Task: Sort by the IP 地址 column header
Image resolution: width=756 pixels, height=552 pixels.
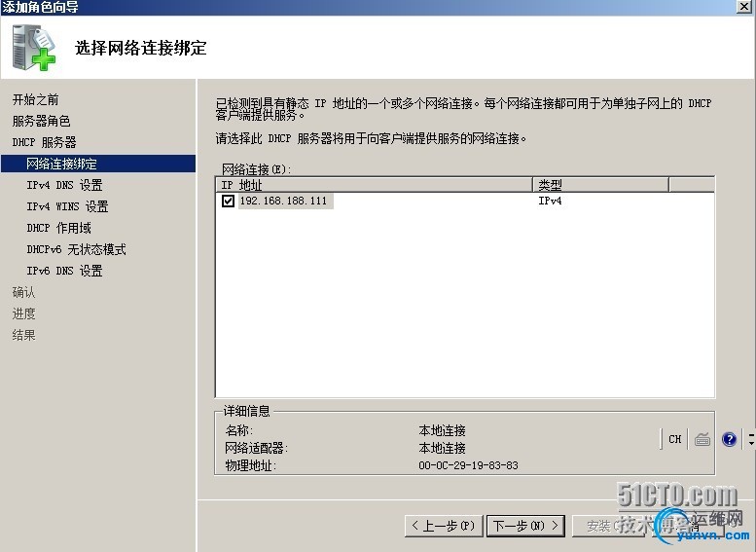Action: (x=375, y=185)
